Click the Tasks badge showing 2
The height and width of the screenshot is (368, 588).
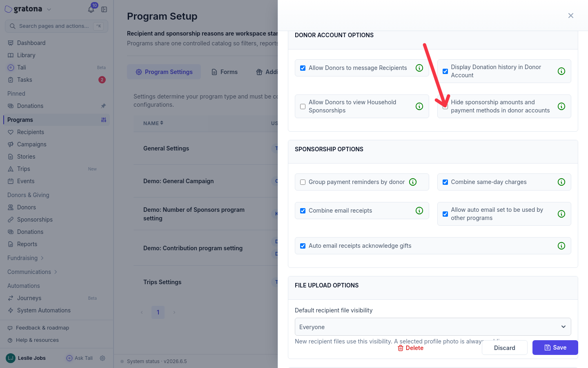click(102, 80)
